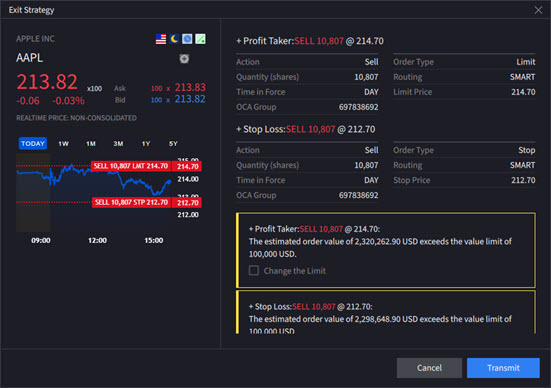Click the Cancel button
Image resolution: width=551 pixels, height=388 pixels.
(x=429, y=368)
